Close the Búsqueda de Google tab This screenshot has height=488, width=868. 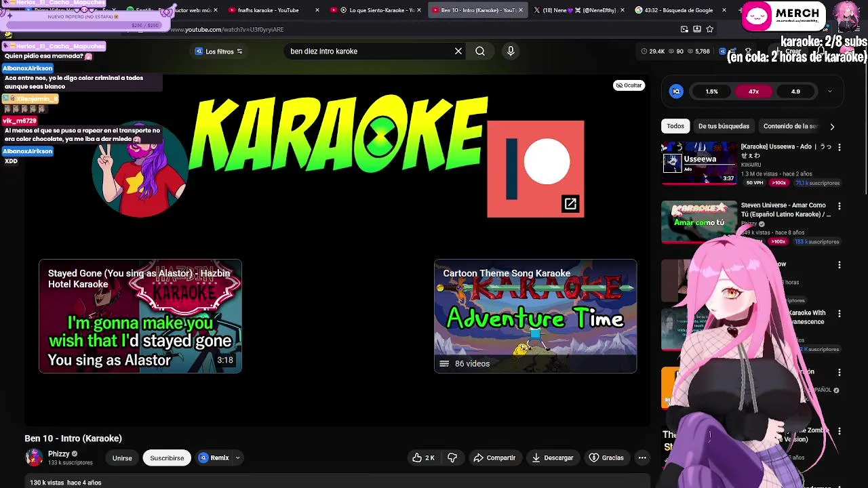pos(724,10)
